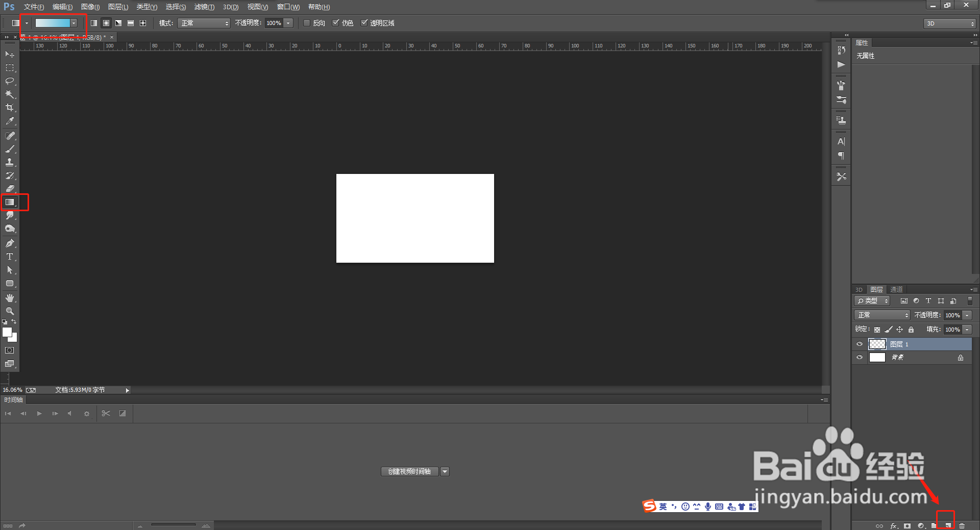Click the 创建视频时间轴 button
The width and height of the screenshot is (980, 530).
click(x=410, y=471)
